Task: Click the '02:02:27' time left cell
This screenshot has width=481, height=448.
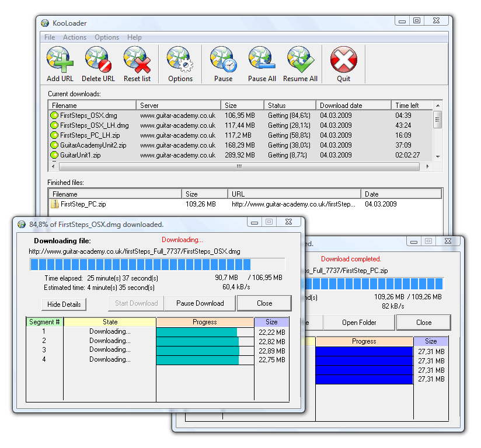Action: [x=407, y=155]
